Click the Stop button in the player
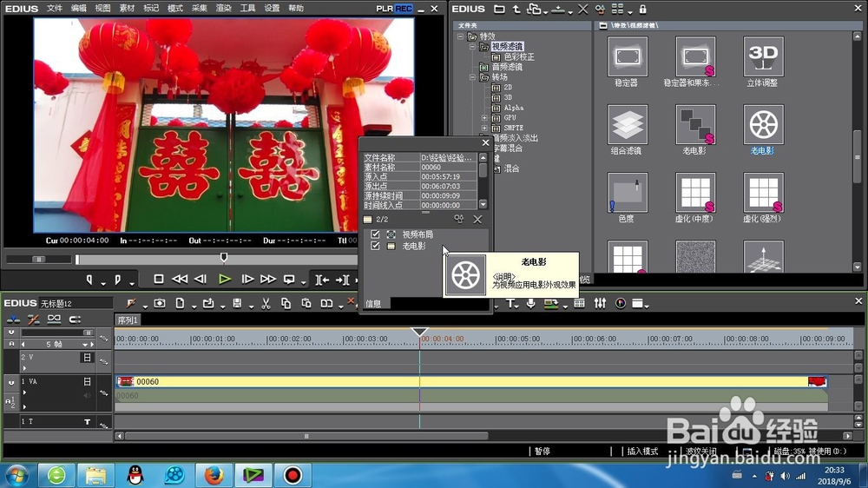 (x=158, y=280)
